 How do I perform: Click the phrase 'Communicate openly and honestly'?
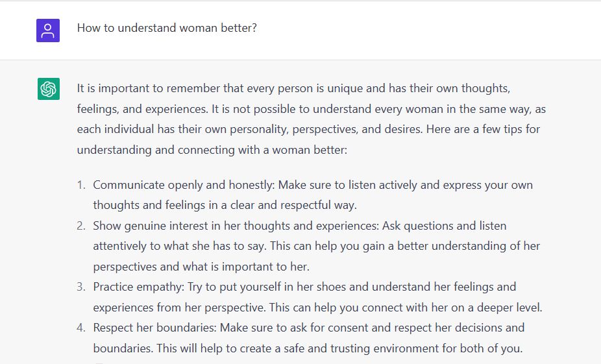coord(184,185)
